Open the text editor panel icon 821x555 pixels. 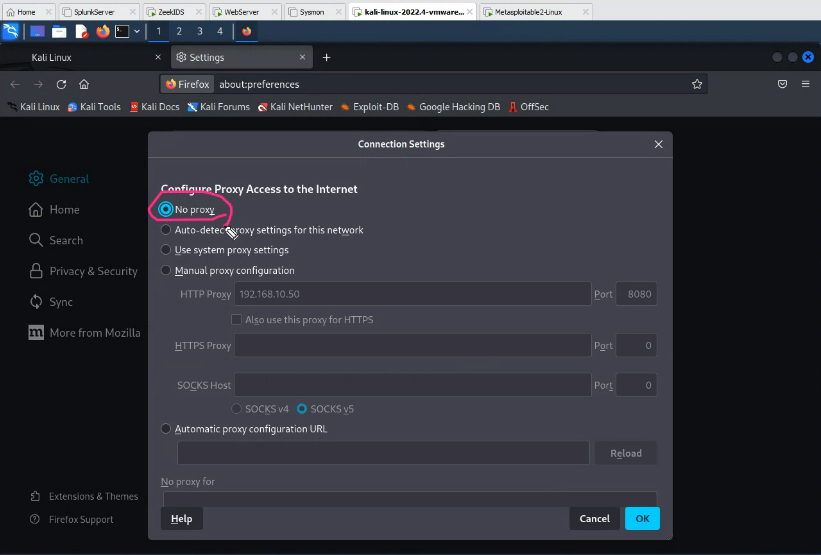pyautogui.click(x=82, y=32)
